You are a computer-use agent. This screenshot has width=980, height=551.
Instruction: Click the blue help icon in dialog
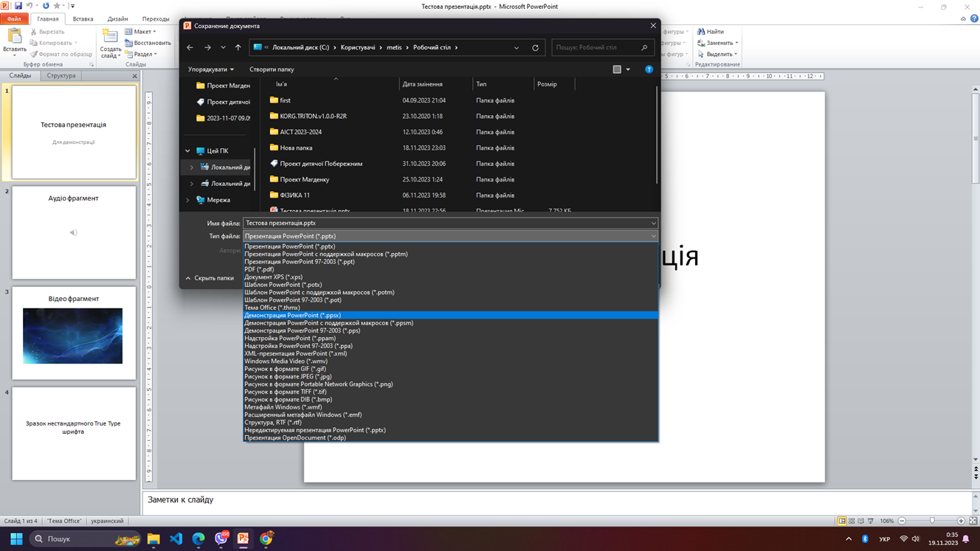[x=649, y=69]
